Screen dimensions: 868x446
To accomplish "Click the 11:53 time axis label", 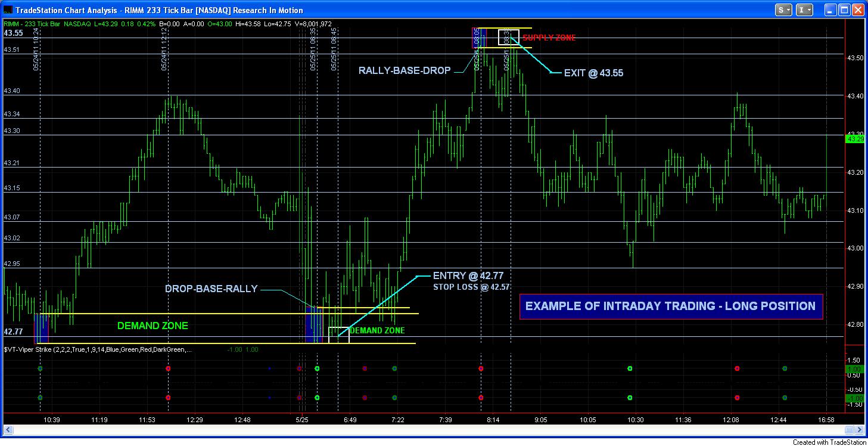I will [147, 420].
